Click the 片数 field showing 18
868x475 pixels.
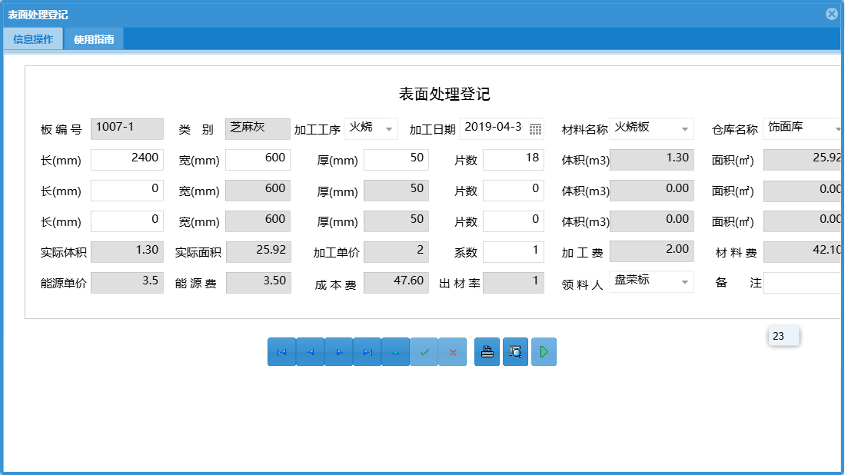[514, 159]
